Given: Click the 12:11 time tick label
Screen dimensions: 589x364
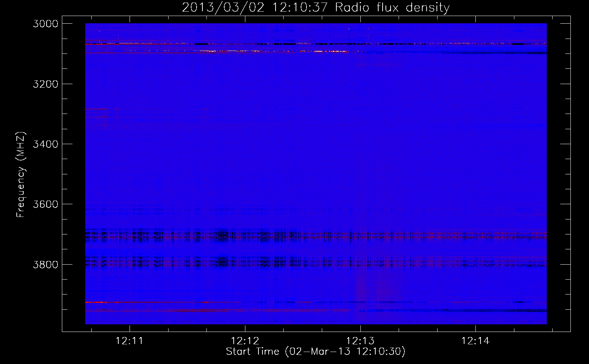Looking at the screenshot, I should click(x=130, y=341).
